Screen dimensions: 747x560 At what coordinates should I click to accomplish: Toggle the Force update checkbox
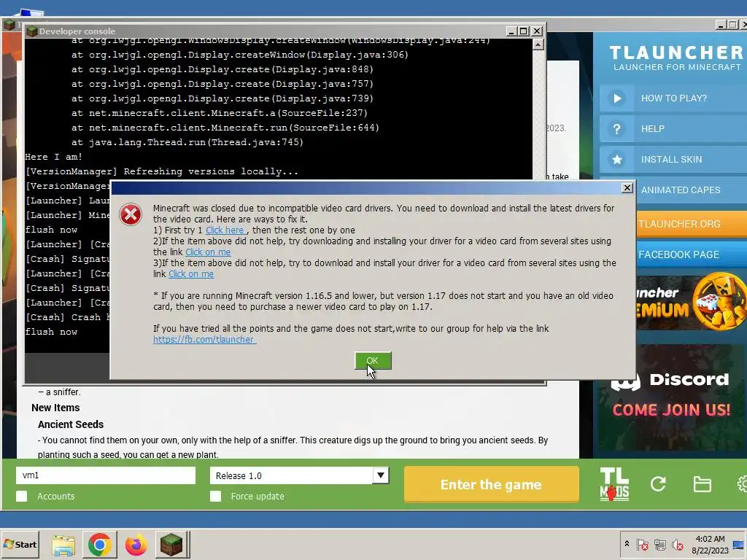click(215, 496)
